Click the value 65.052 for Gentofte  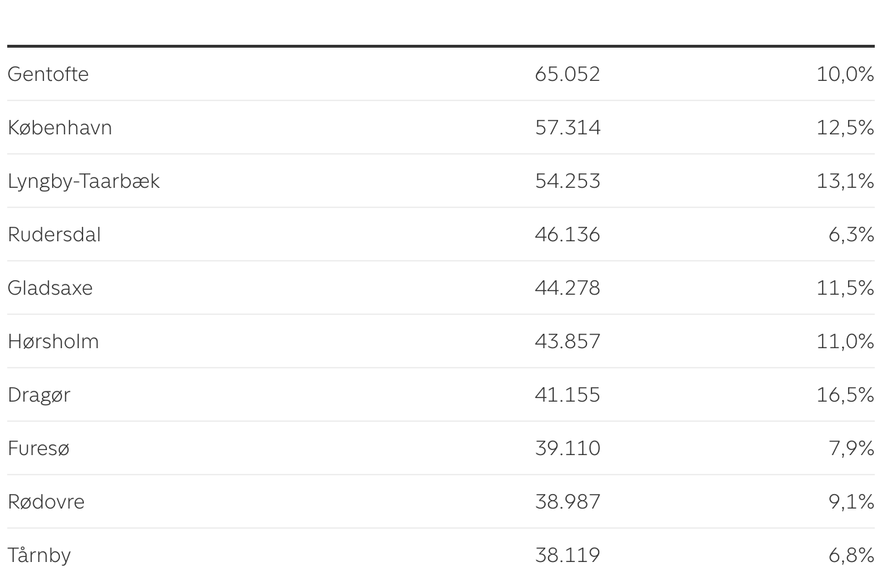coord(568,74)
